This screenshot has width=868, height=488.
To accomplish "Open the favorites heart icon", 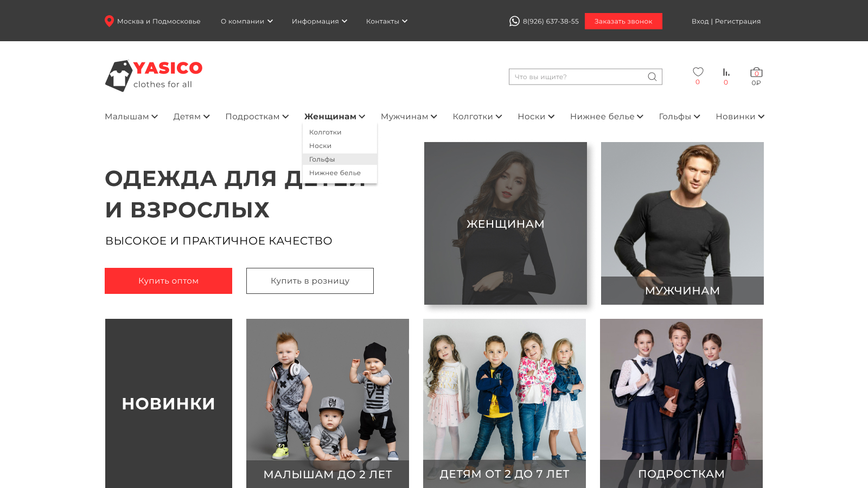I will pos(698,72).
